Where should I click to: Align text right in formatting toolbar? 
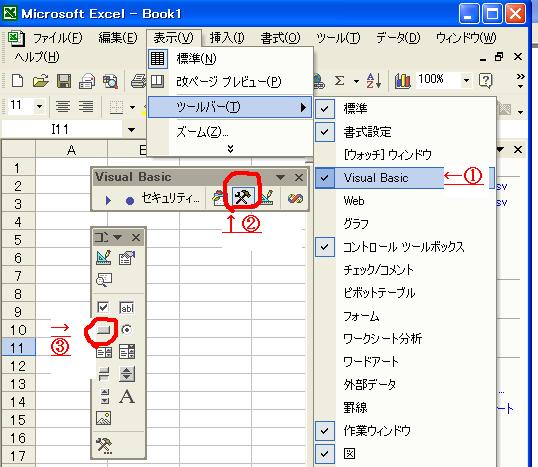(86, 106)
